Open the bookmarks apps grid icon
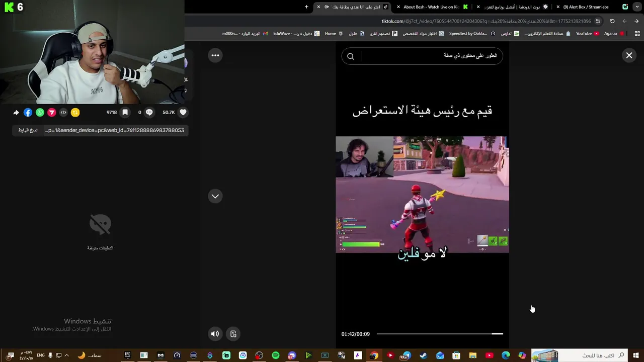The height and width of the screenshot is (362, 644). point(637,34)
